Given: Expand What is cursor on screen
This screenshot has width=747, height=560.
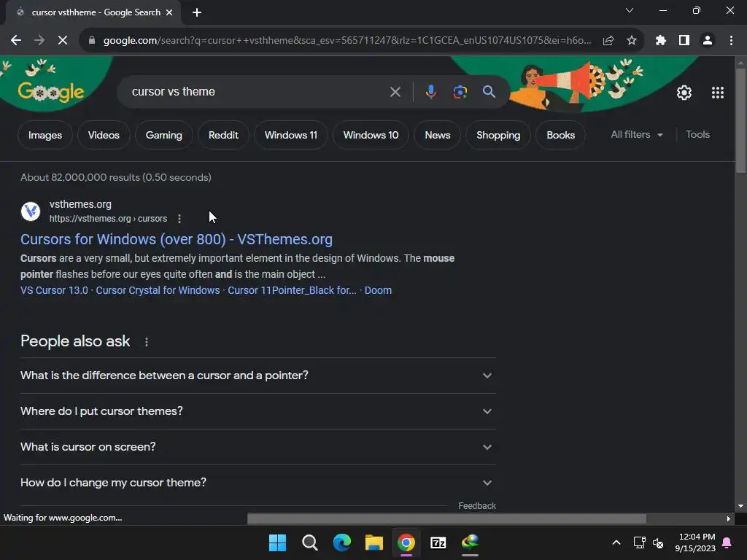Looking at the screenshot, I should click(258, 447).
